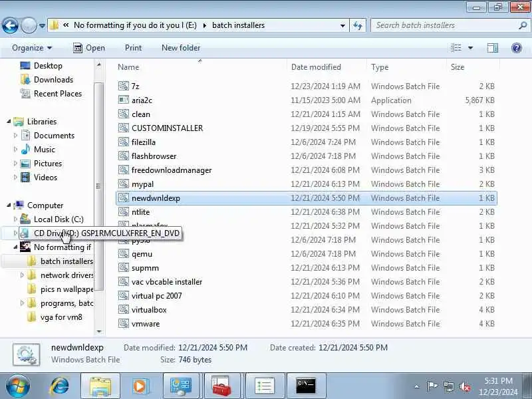Open Help with the question mark icon
Screen dimensions: 532x399
click(517, 48)
